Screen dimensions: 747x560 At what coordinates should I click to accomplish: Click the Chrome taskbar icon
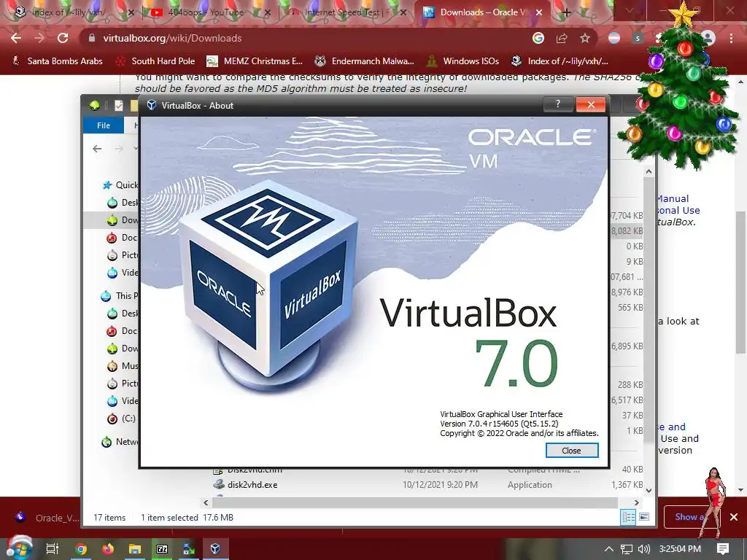click(80, 549)
